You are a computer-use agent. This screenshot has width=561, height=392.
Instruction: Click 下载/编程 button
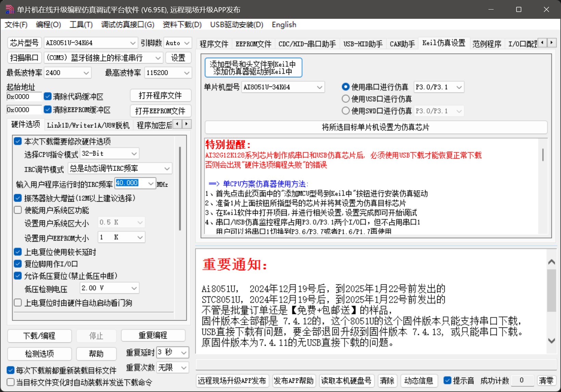(39, 336)
